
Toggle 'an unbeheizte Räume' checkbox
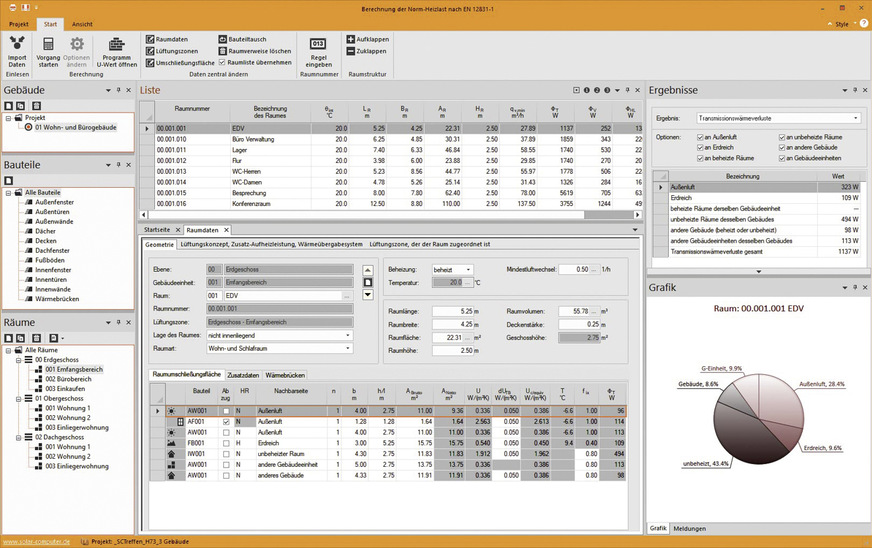click(x=783, y=136)
